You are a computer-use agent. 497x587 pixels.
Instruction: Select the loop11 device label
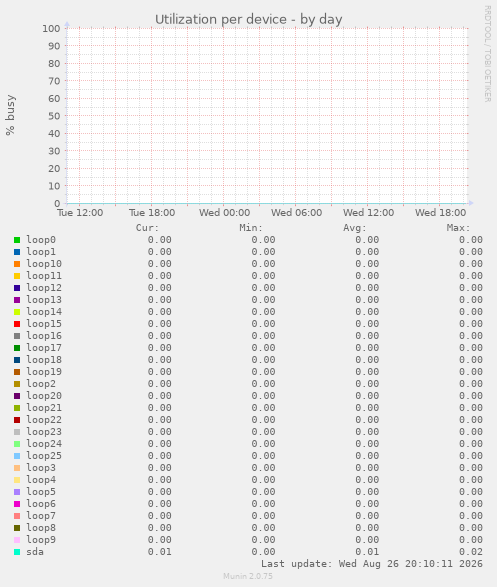[x=44, y=276]
